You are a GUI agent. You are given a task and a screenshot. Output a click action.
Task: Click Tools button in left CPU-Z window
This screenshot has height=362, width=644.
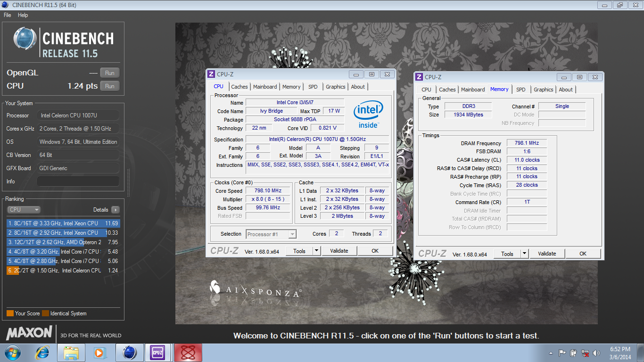pyautogui.click(x=299, y=251)
